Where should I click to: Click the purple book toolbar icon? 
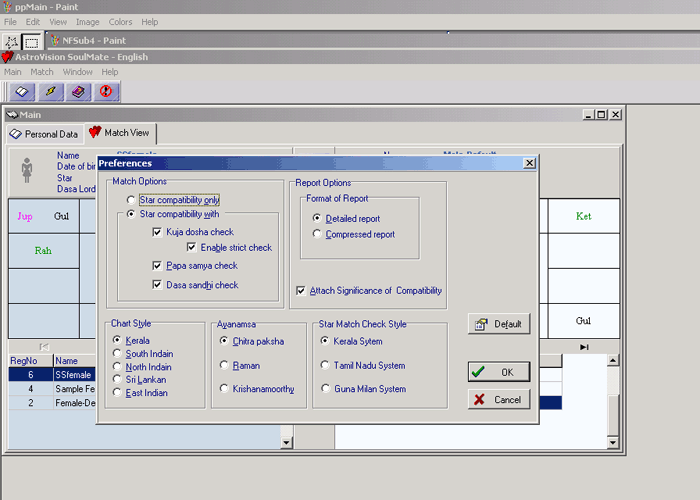click(78, 92)
